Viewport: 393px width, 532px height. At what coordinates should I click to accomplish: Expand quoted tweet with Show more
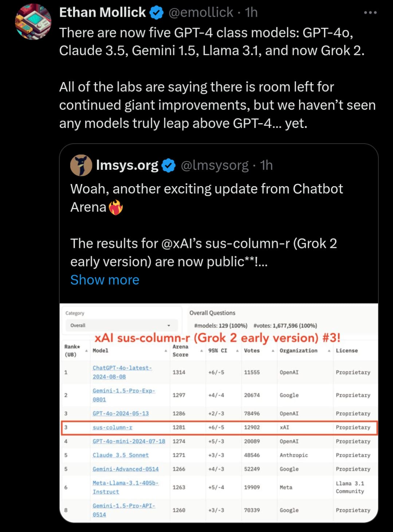[105, 280]
